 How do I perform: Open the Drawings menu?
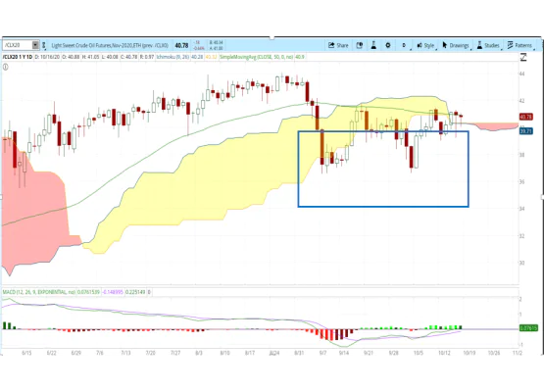click(x=456, y=45)
